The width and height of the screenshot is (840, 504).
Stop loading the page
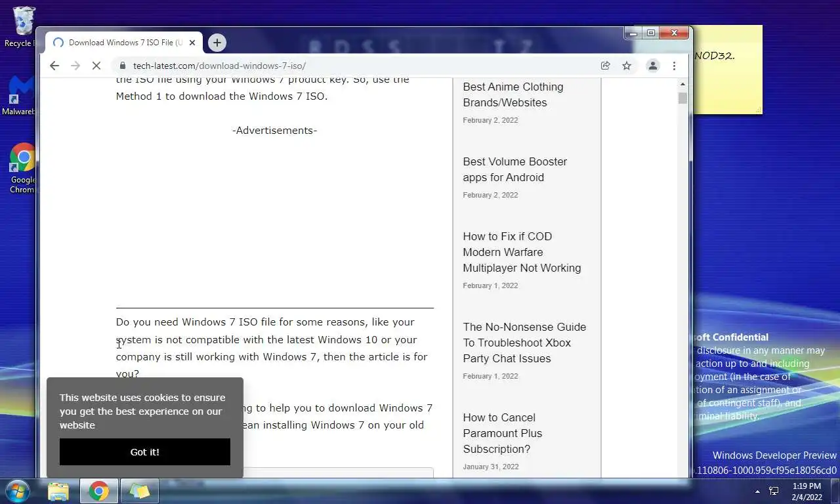point(96,66)
